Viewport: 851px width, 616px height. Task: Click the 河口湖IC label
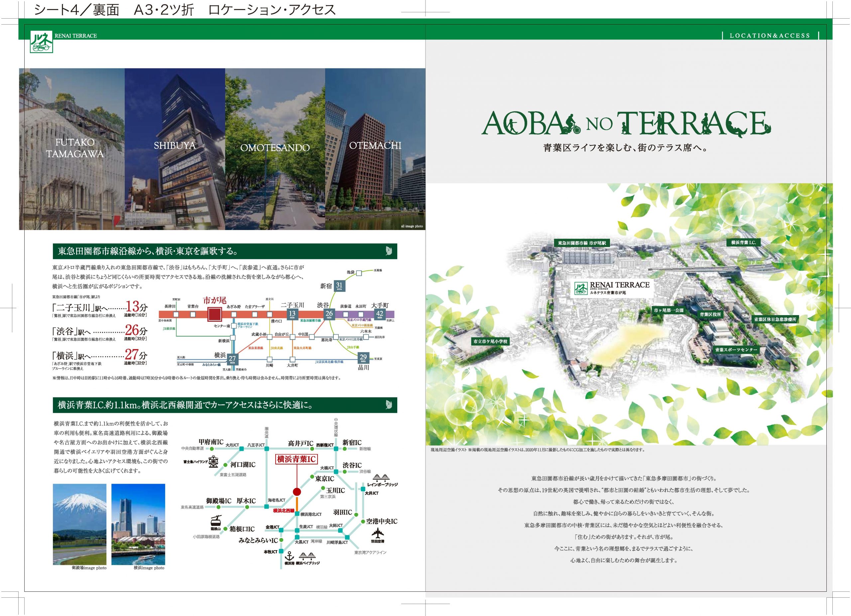243,464
